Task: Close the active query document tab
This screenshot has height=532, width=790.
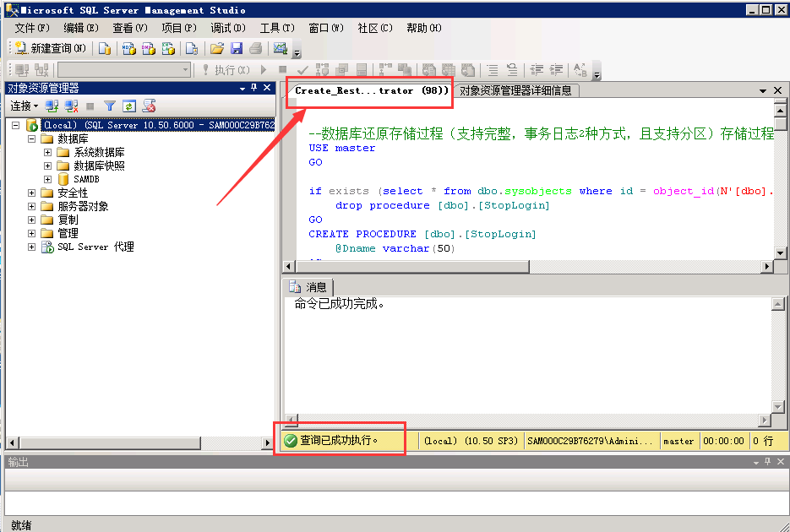Action: click(x=778, y=90)
